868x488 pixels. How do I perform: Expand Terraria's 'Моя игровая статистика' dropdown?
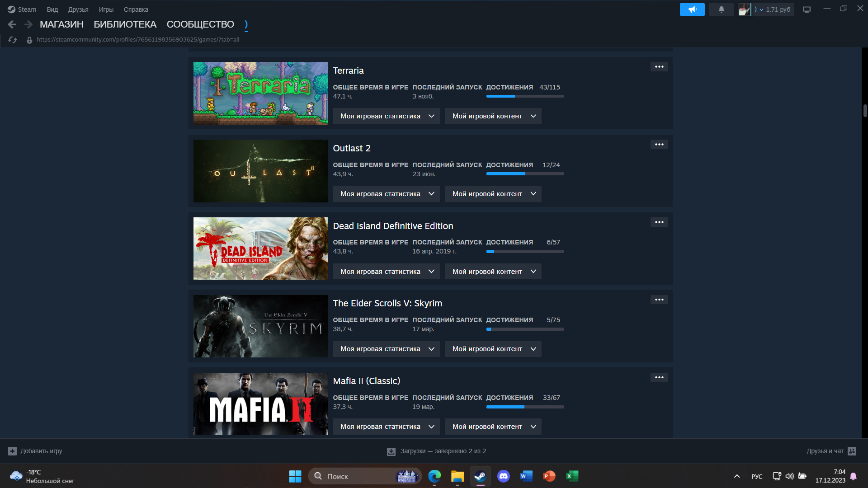[386, 116]
